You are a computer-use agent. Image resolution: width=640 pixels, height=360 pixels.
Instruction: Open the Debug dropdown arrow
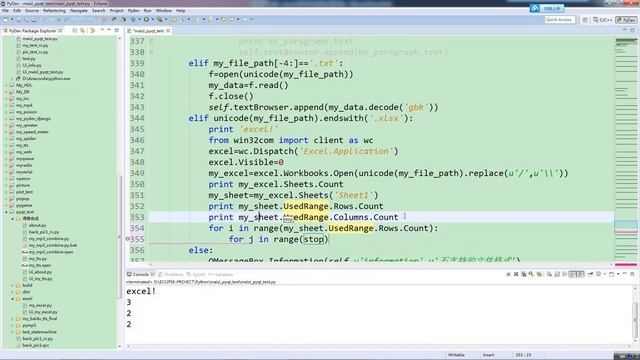[x=139, y=20]
